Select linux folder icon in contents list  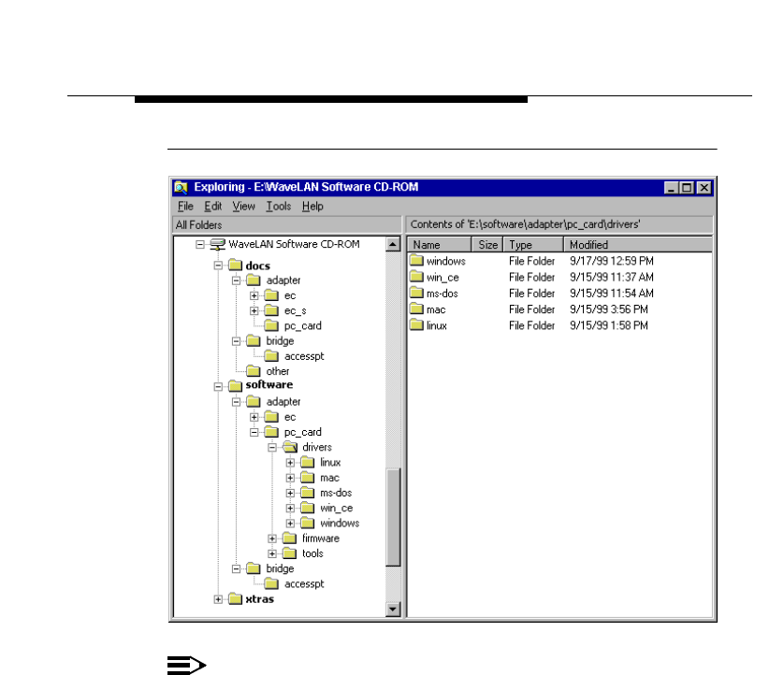[416, 324]
